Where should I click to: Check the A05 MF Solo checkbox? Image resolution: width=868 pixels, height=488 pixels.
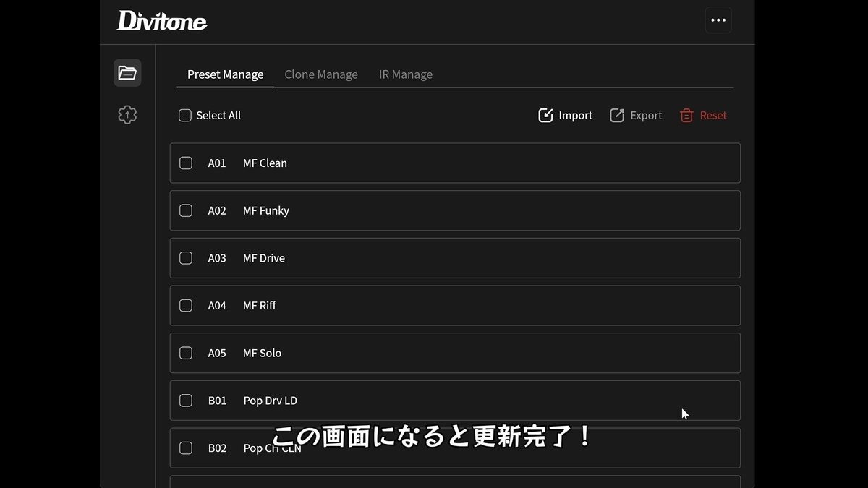point(186,353)
